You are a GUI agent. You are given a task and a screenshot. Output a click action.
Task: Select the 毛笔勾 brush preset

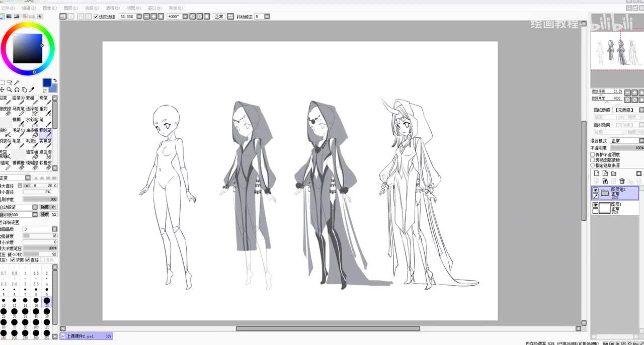click(x=19, y=133)
